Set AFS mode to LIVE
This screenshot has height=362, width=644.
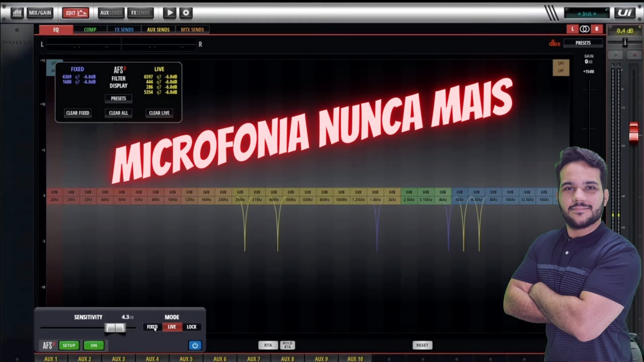click(x=172, y=327)
